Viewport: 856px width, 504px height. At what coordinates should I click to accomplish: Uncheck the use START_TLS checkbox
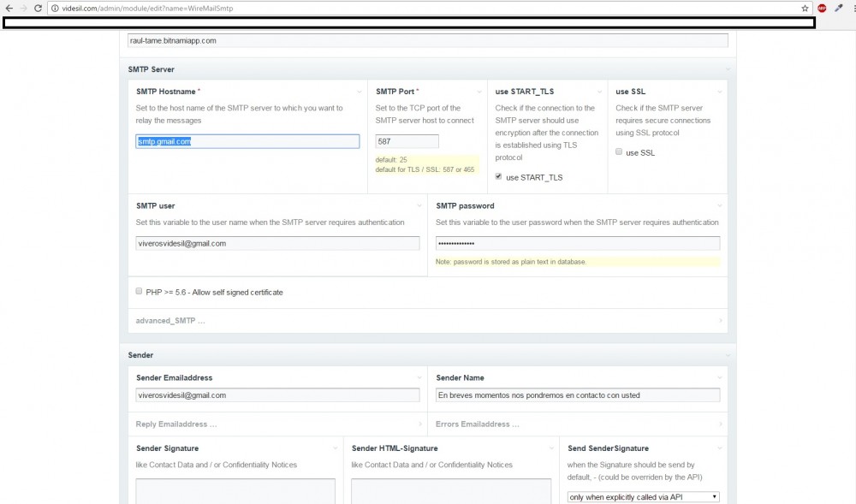499,177
